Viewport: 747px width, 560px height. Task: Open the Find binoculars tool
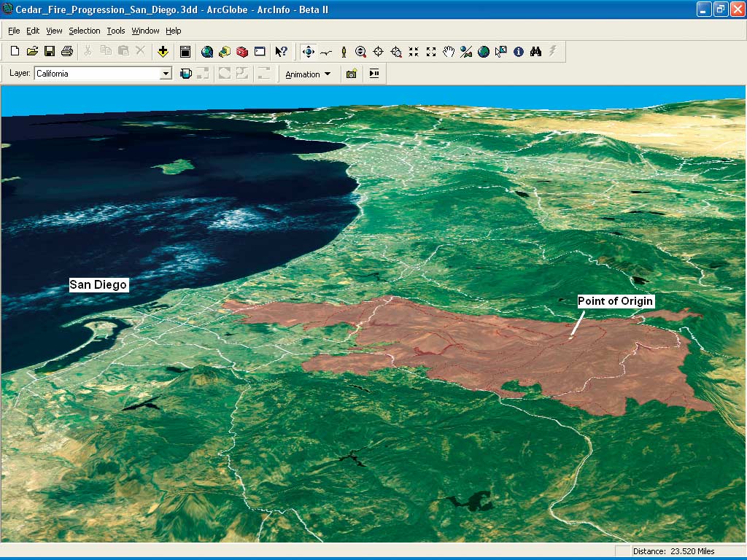[536, 52]
